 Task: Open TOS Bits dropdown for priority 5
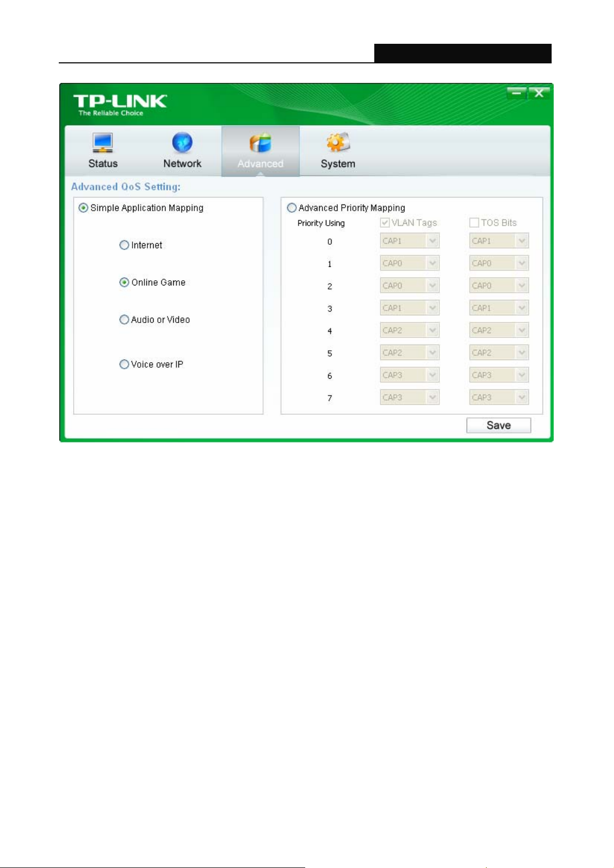tap(499, 353)
